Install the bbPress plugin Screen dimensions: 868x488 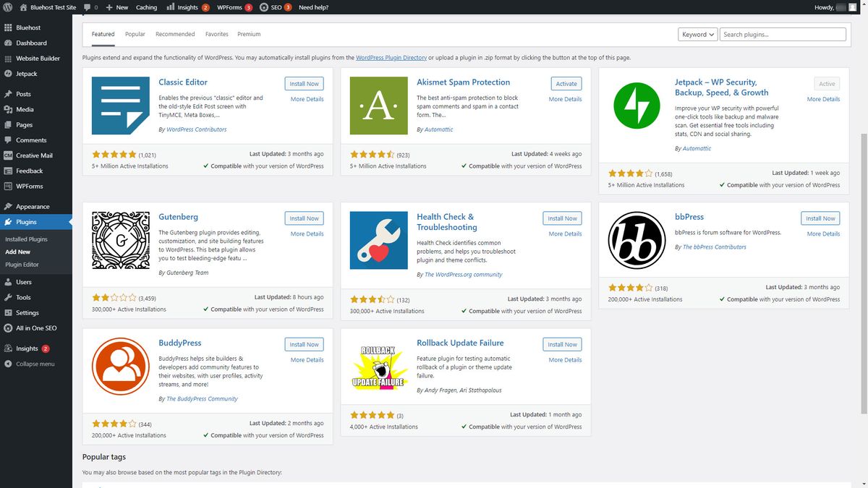click(820, 218)
